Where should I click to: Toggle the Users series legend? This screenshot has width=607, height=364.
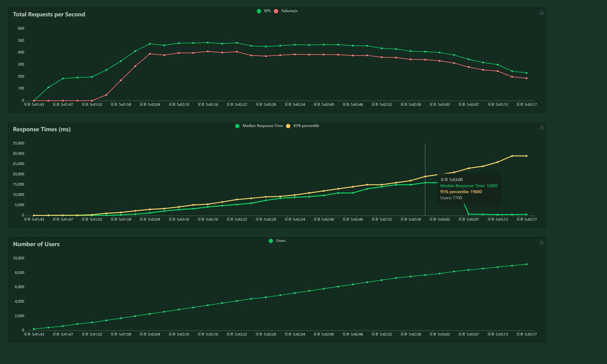click(x=281, y=241)
